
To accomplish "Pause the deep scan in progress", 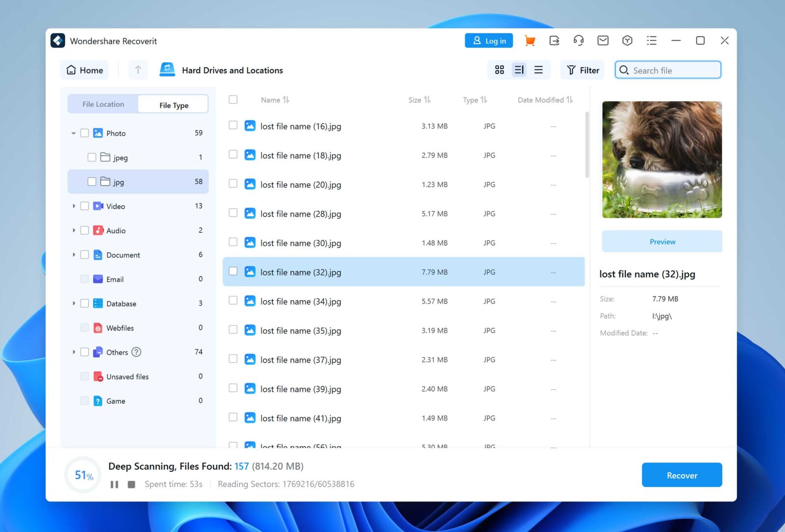I will click(114, 484).
